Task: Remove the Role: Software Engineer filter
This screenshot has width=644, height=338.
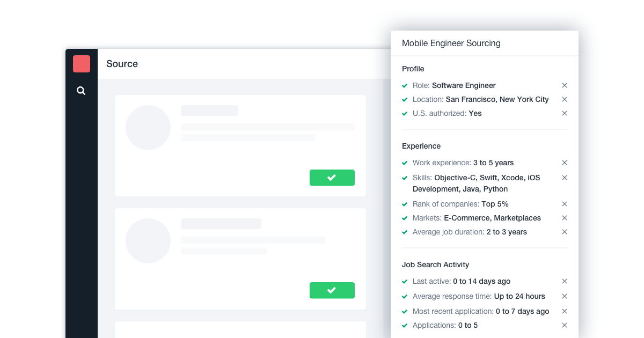Action: tap(564, 85)
